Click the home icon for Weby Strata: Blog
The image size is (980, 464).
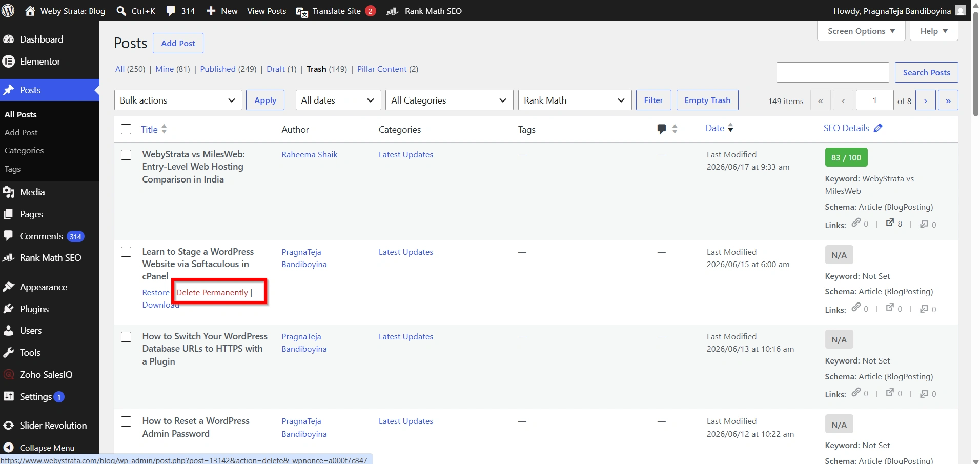[30, 11]
